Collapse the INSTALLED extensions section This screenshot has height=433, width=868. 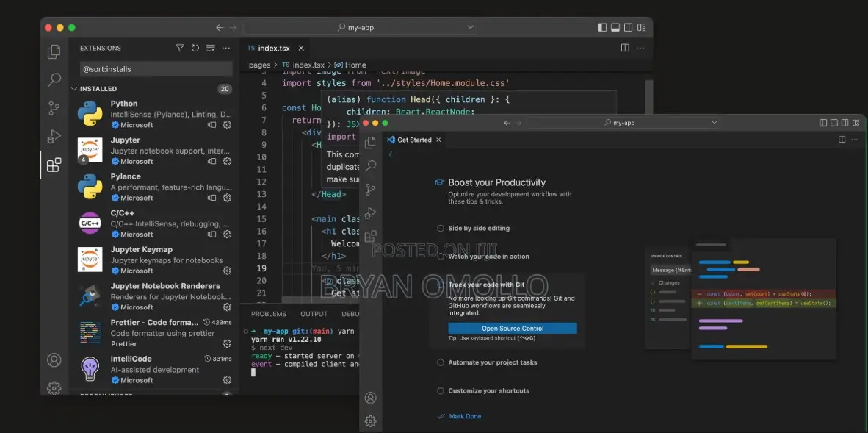tap(74, 89)
